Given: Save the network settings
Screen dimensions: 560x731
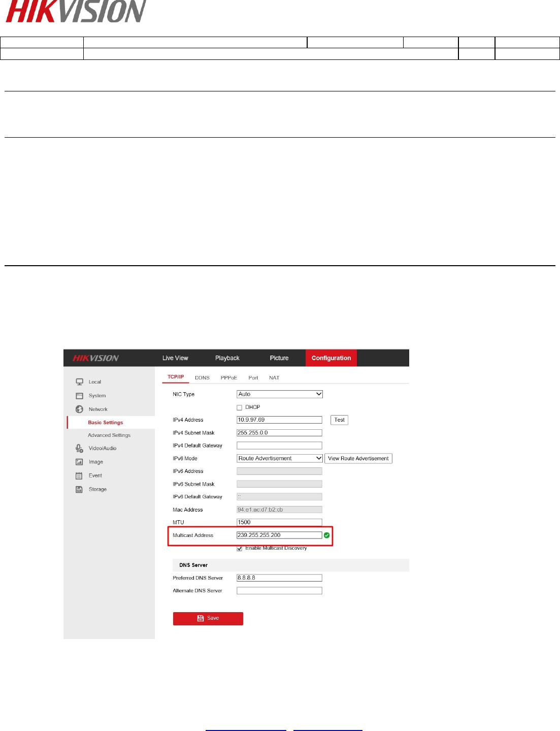Looking at the screenshot, I should pos(208,618).
